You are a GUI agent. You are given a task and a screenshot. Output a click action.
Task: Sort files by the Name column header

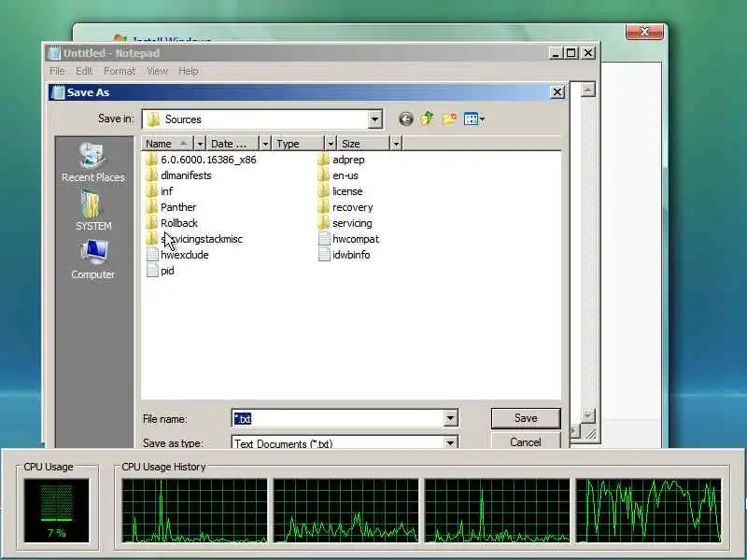click(x=167, y=144)
